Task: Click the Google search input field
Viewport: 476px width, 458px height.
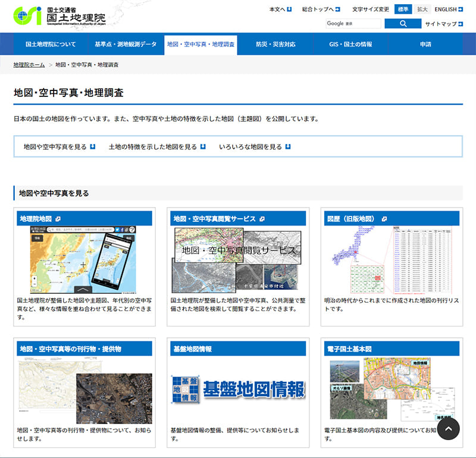Action: (x=353, y=24)
